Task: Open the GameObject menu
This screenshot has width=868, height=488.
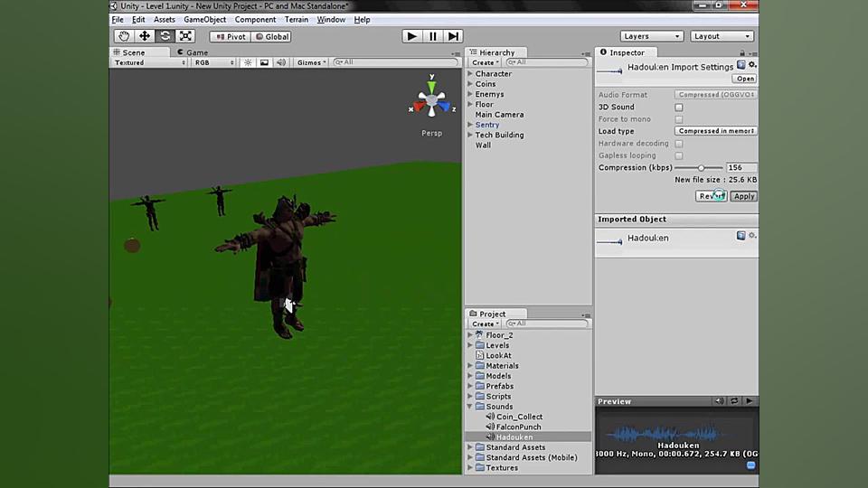Action: [x=205, y=19]
